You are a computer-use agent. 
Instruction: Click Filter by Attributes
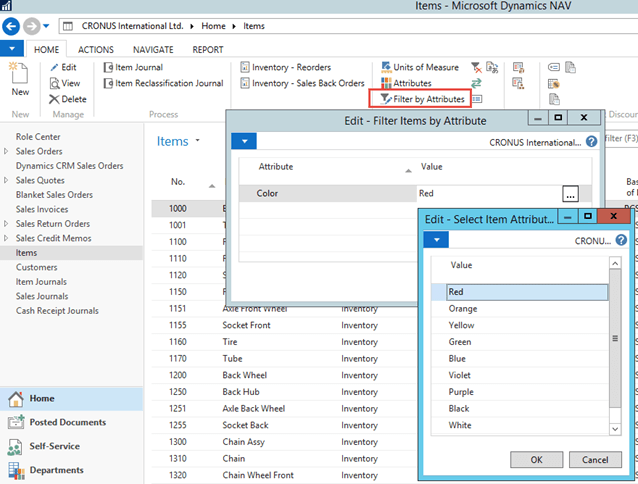click(x=422, y=99)
